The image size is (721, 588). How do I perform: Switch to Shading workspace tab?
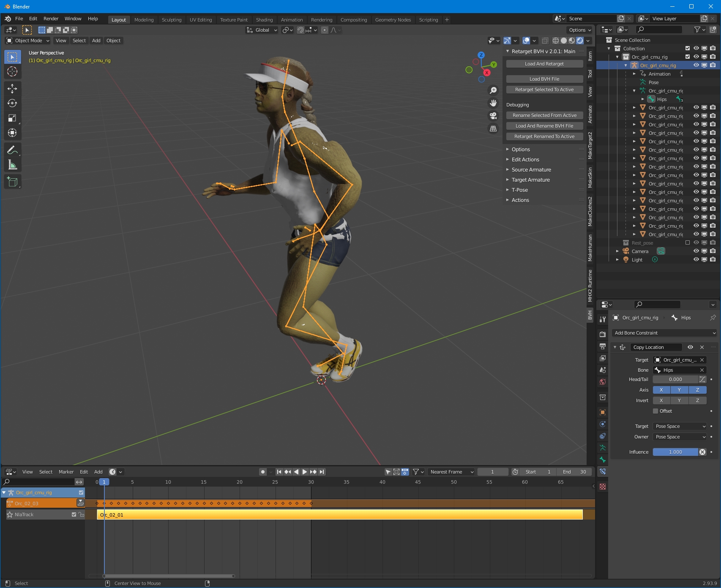(264, 20)
